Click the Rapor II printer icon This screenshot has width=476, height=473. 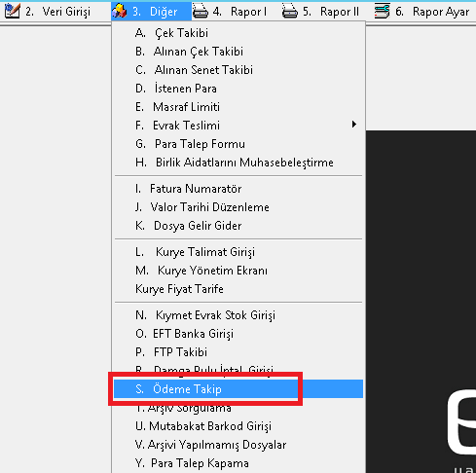[x=290, y=11]
